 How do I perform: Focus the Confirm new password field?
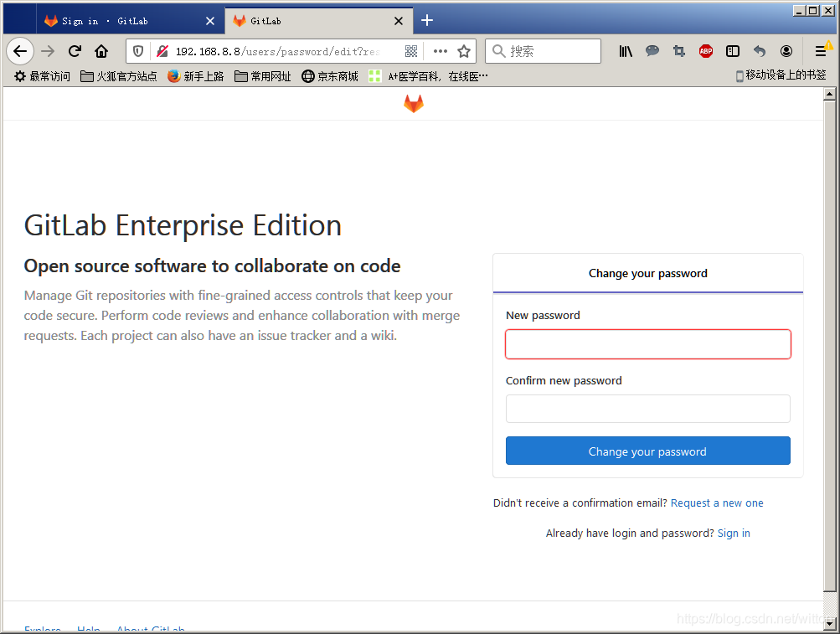pos(647,409)
